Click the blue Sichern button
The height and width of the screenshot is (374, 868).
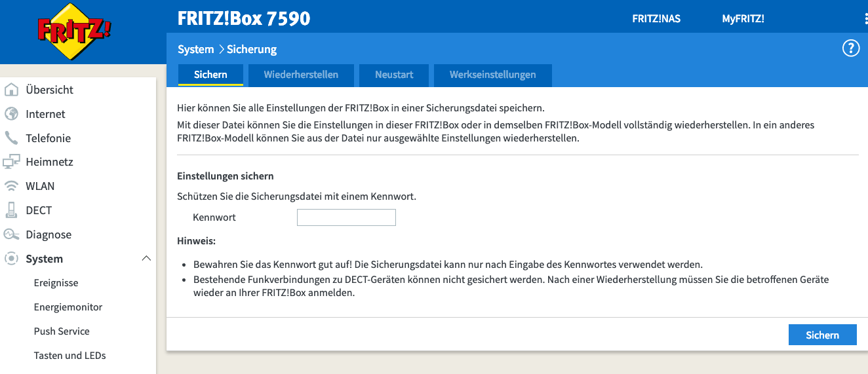pos(822,335)
